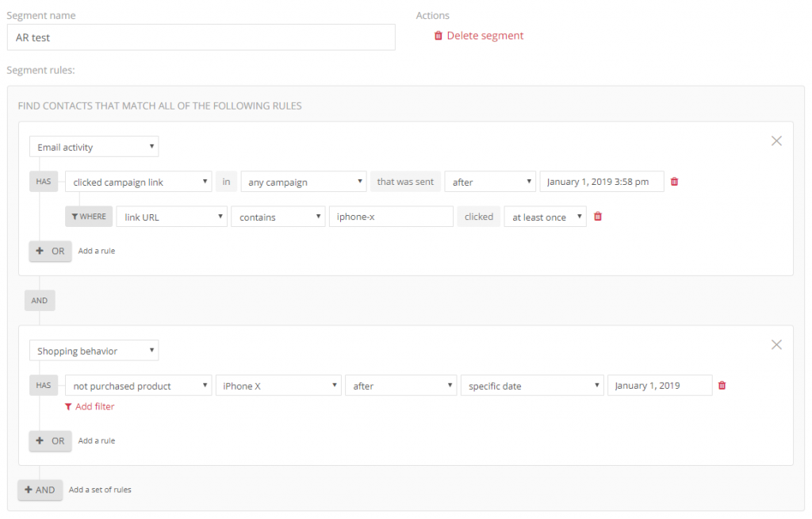Click the 'that was sent' label

pyautogui.click(x=405, y=182)
